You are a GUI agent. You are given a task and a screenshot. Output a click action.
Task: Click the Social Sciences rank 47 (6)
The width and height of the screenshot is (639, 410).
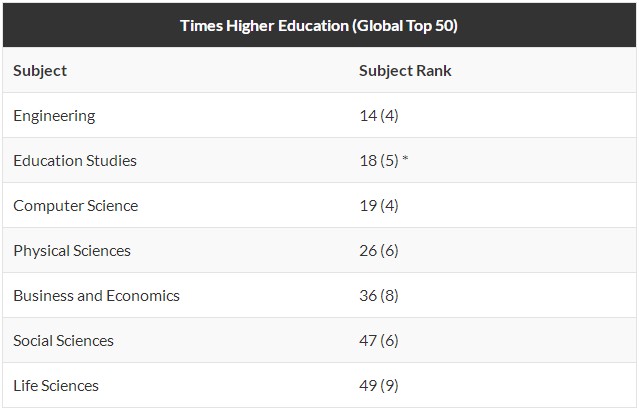point(379,340)
